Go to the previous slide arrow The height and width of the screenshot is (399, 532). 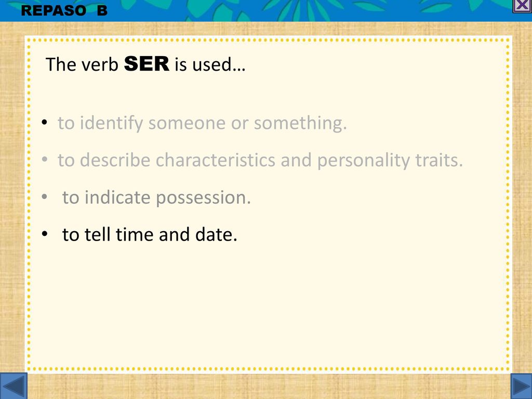coord(14,386)
